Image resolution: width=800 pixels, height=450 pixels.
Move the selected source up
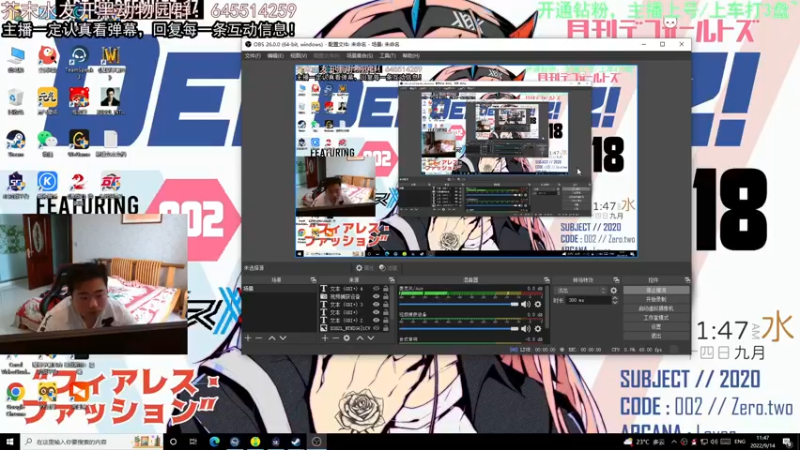pos(360,338)
